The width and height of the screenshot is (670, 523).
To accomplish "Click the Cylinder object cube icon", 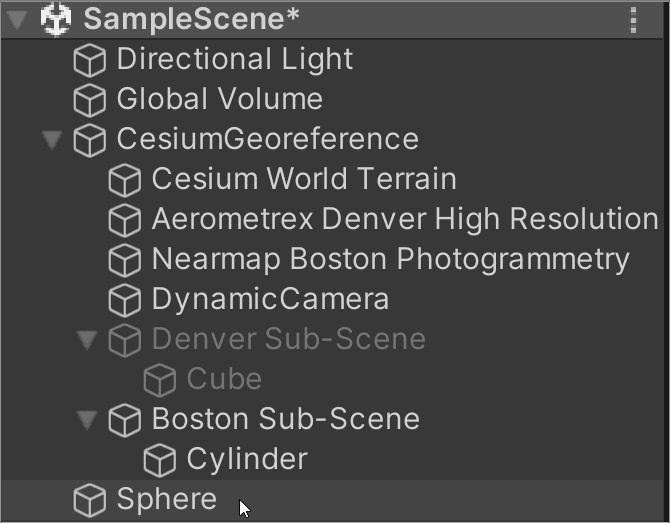I will [x=159, y=460].
